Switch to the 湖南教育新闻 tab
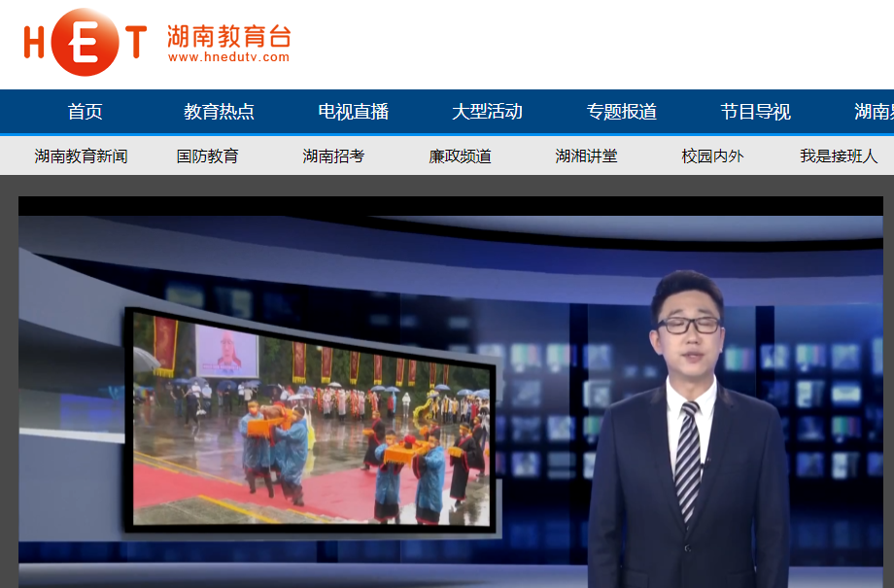 (x=81, y=156)
